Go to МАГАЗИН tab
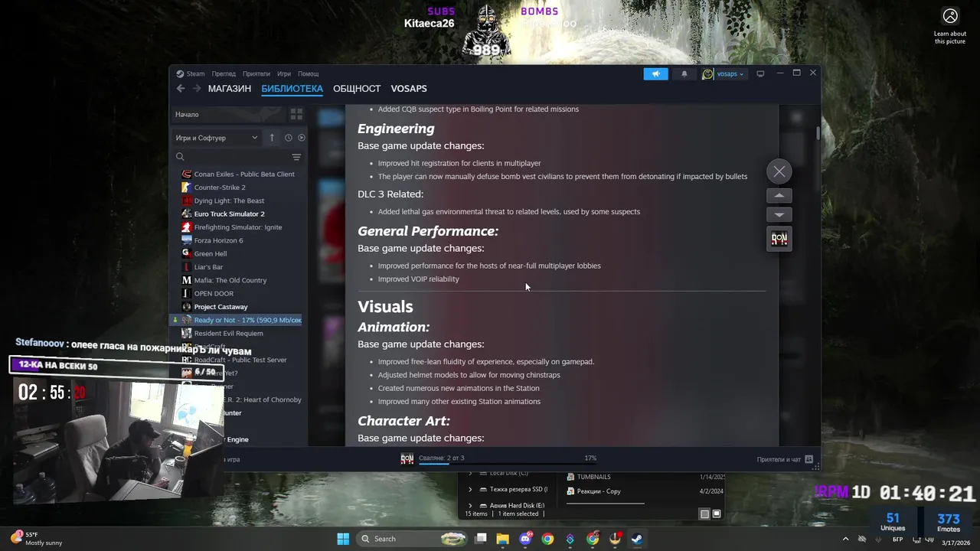This screenshot has width=980, height=551. [x=230, y=89]
